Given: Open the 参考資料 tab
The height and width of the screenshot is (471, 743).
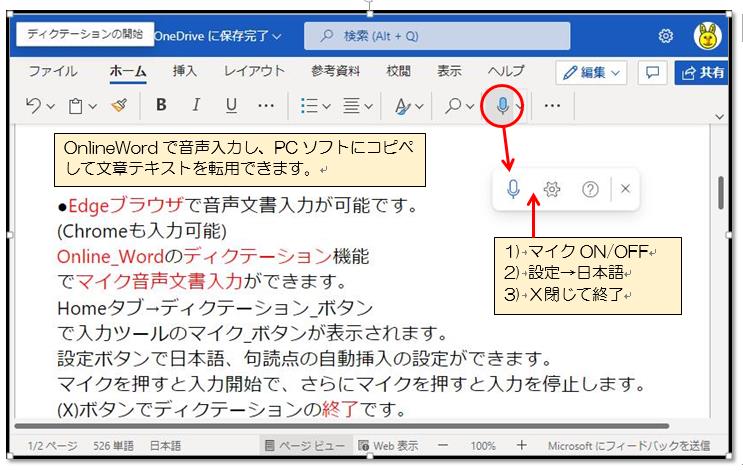Looking at the screenshot, I should [335, 71].
